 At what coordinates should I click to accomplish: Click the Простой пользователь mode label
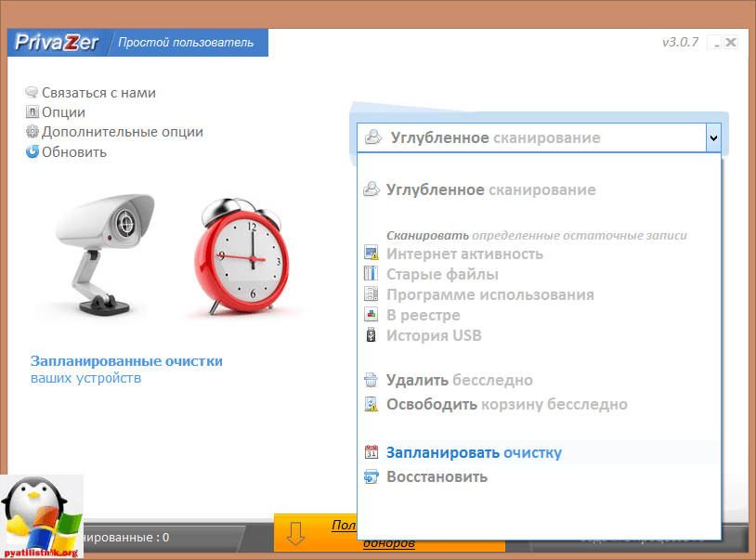point(186,43)
